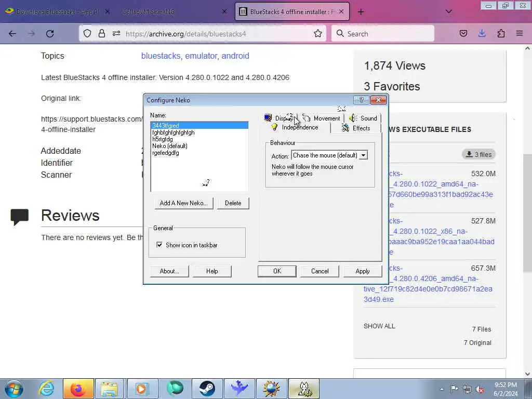Open the Firefox downloads panel

[x=482, y=33]
